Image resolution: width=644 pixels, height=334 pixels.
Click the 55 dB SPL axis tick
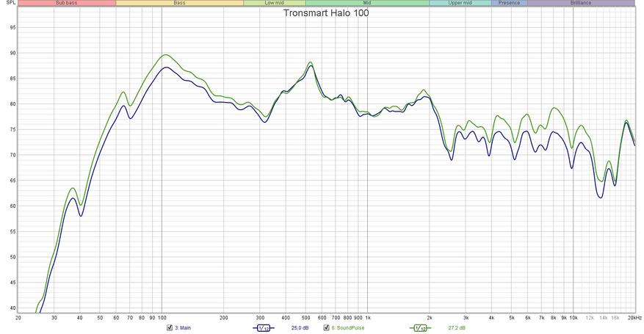tap(12, 232)
